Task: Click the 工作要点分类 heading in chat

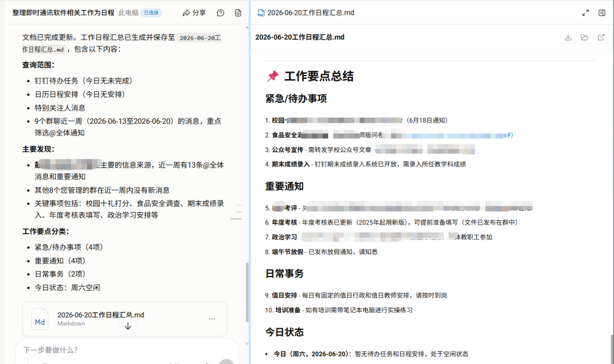Action: tap(46, 232)
